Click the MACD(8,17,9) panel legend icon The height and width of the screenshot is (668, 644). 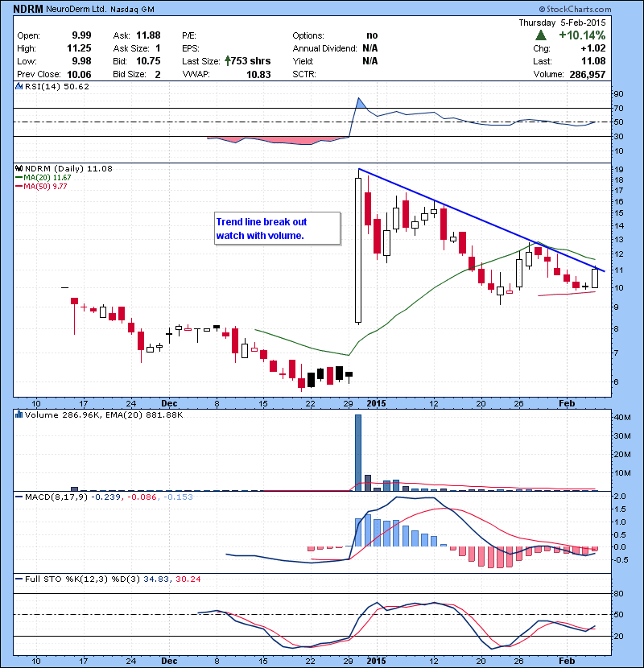[x=19, y=497]
